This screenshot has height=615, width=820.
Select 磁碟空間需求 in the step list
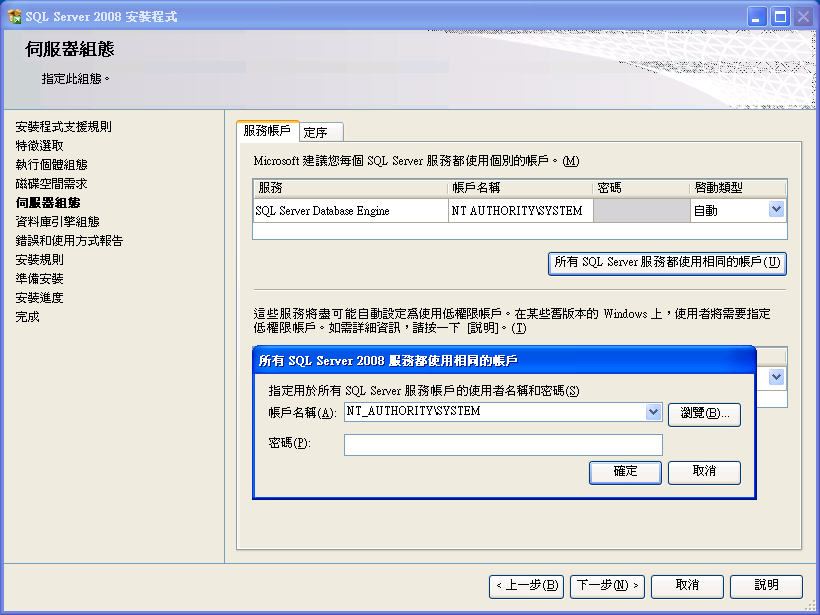tap(51, 184)
